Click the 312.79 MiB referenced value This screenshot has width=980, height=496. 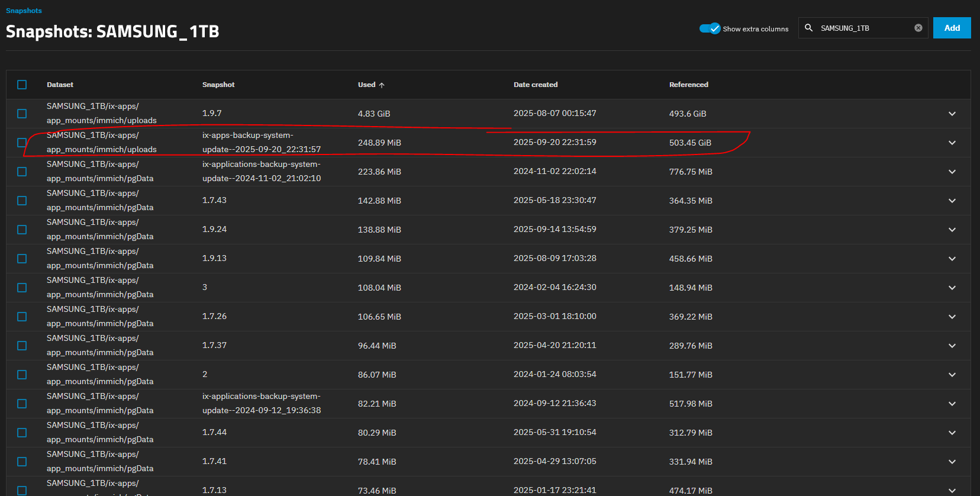691,433
